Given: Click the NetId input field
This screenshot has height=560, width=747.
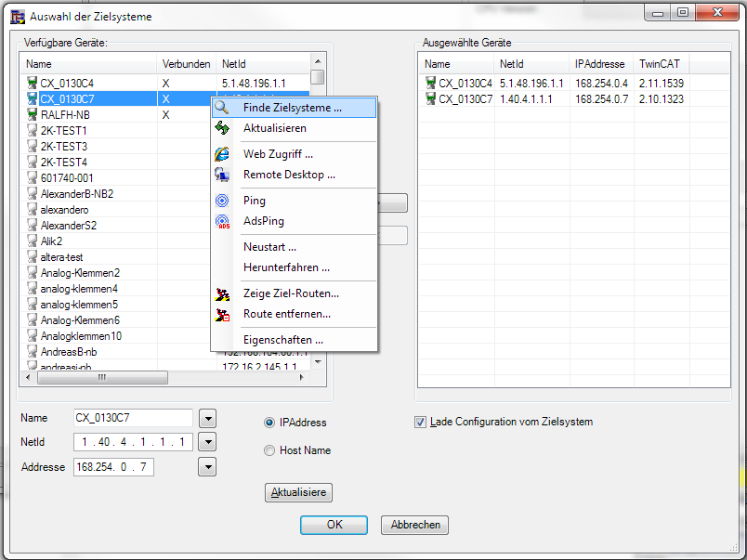Looking at the screenshot, I should [134, 442].
